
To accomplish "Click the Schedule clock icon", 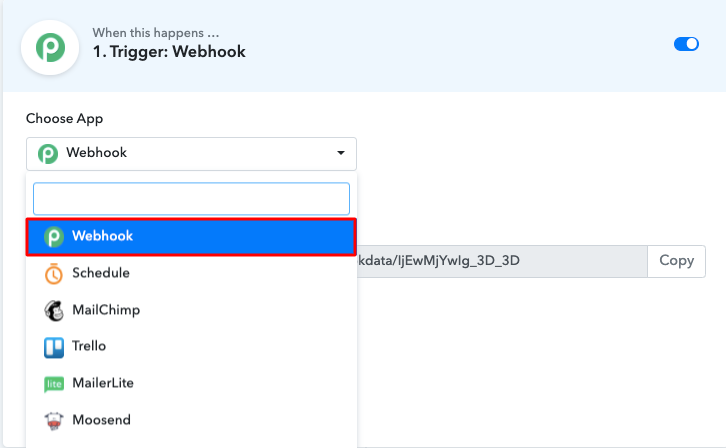I will click(54, 274).
